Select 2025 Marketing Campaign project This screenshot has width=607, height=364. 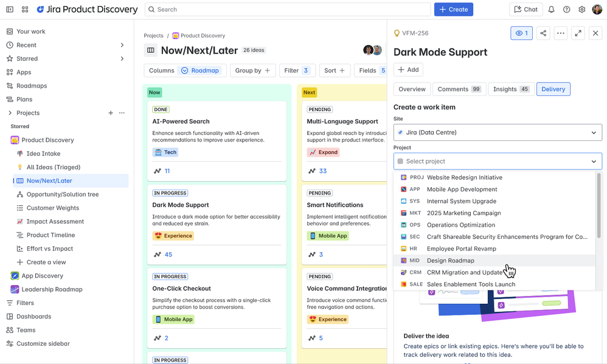[x=494, y=213]
